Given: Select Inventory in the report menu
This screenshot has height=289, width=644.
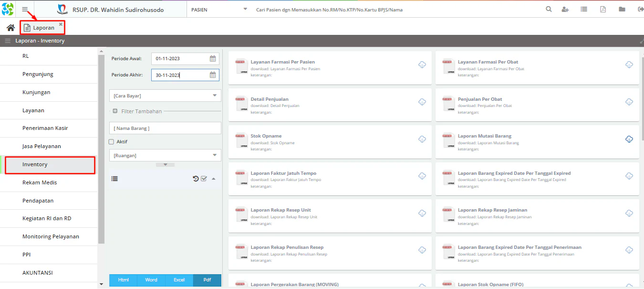Looking at the screenshot, I should click(49, 164).
